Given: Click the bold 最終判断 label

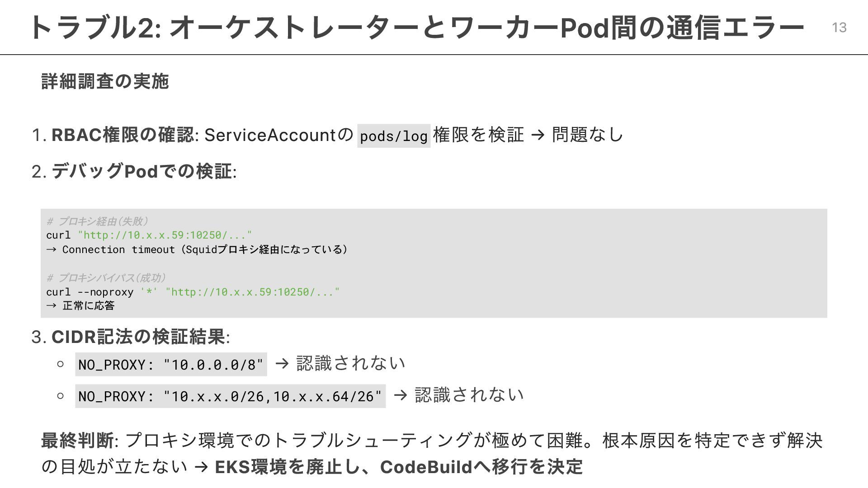Looking at the screenshot, I should tap(78, 441).
